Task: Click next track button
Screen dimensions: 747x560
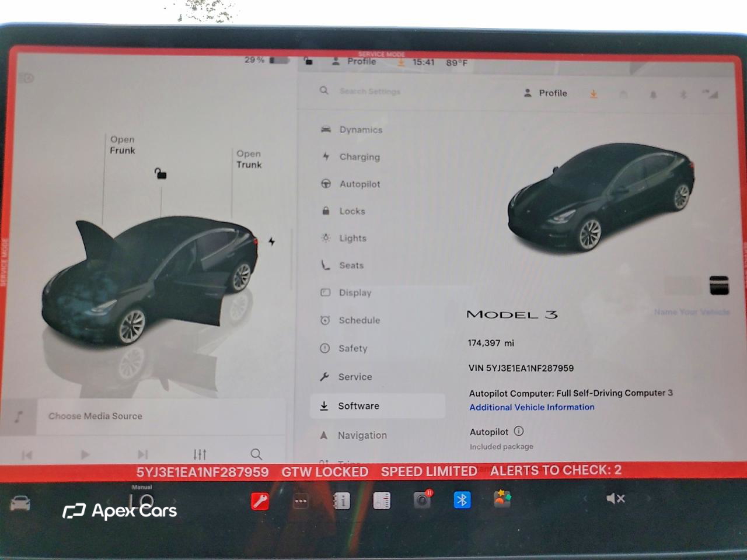Action: (x=142, y=454)
